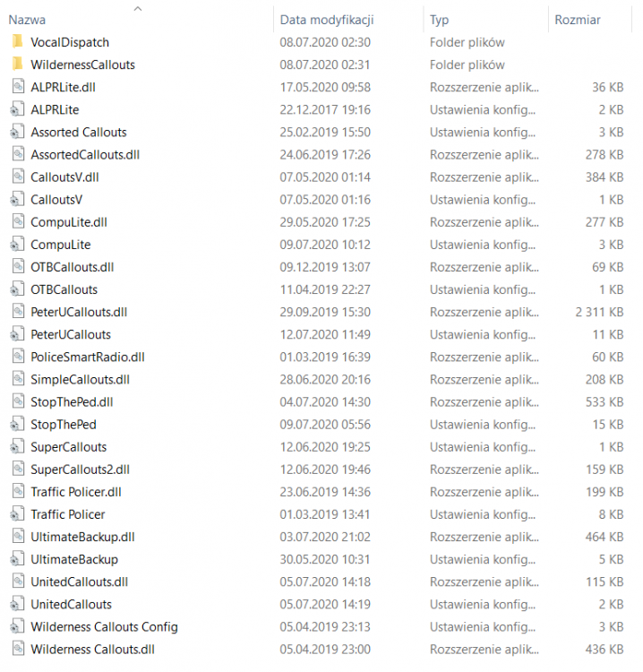This screenshot has height=672, width=643.
Task: Click the SuperCallouts config file icon
Action: tap(18, 447)
